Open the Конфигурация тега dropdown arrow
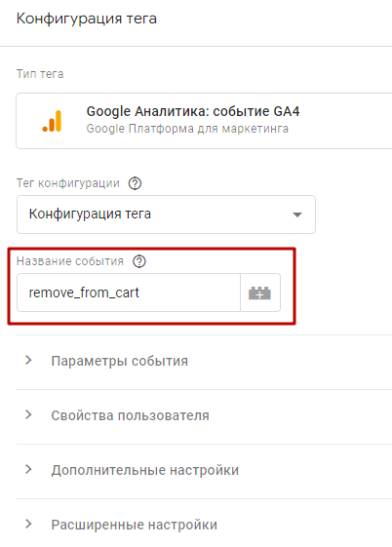The image size is (392, 547). pyautogui.click(x=297, y=215)
